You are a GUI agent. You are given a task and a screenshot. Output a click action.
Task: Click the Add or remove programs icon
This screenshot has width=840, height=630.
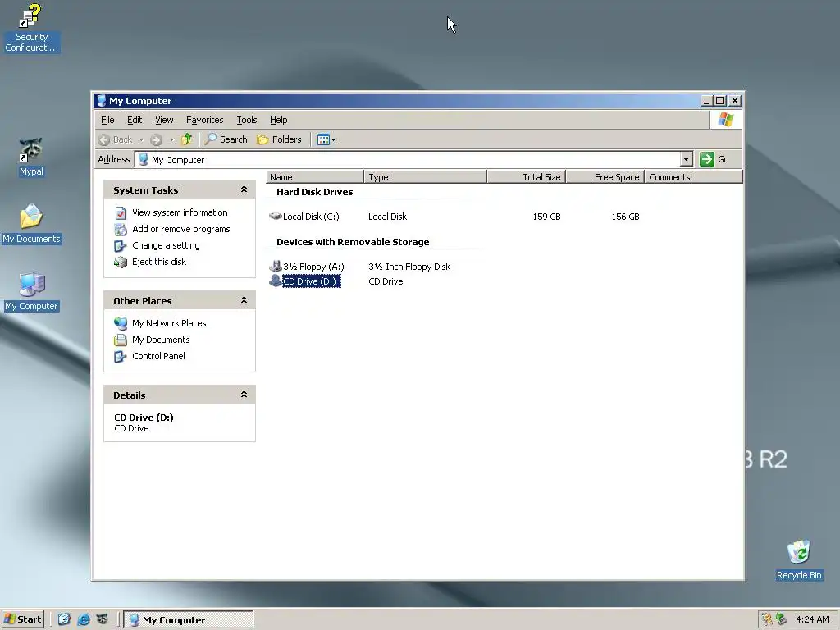pos(121,230)
